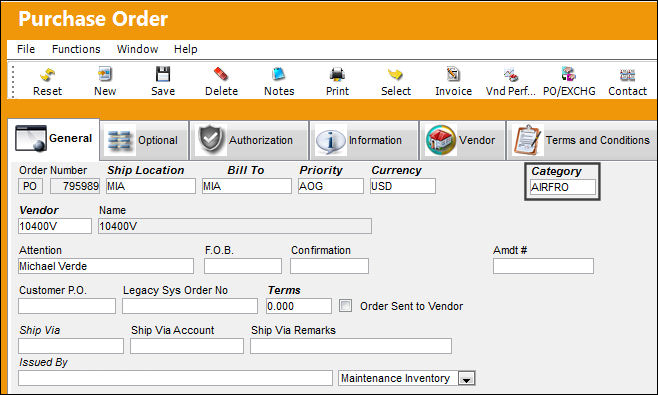Click the vendor Name field

point(235,226)
